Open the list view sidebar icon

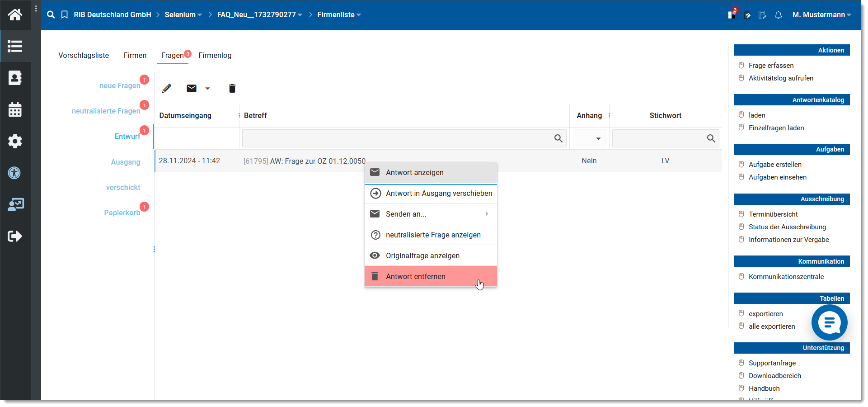[15, 46]
